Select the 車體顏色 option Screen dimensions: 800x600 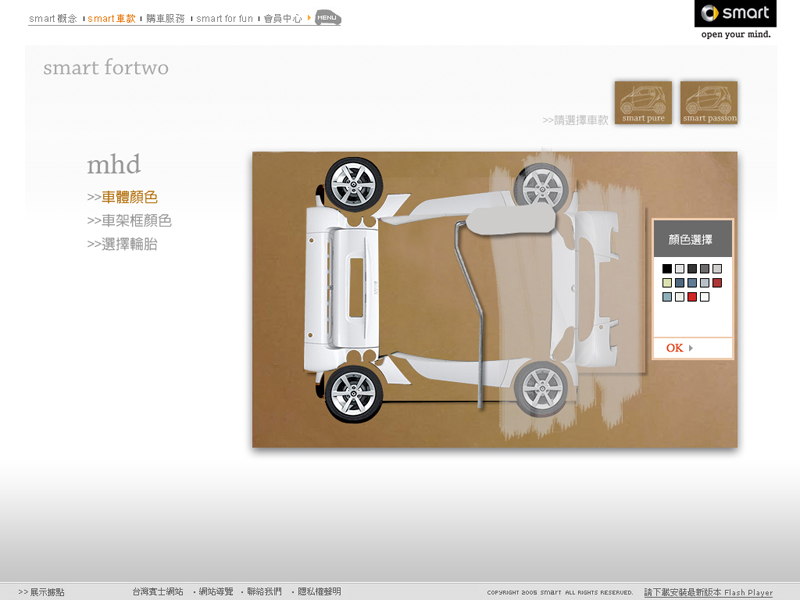[x=122, y=197]
